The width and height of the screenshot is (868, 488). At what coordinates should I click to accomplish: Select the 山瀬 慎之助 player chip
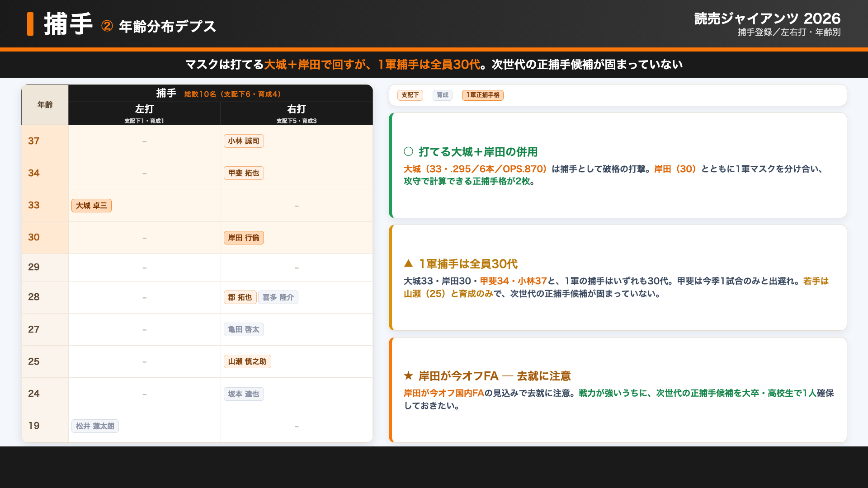(x=247, y=361)
